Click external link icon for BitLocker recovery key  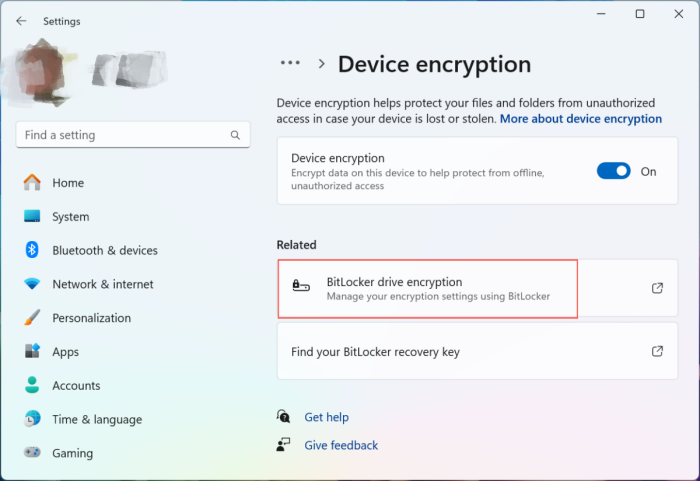click(x=657, y=351)
